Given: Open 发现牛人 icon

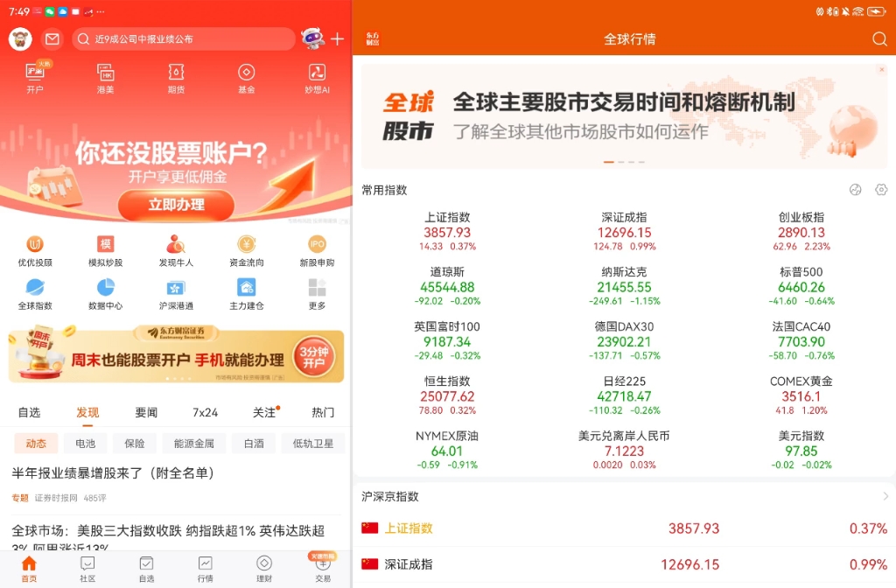Looking at the screenshot, I should [x=176, y=251].
